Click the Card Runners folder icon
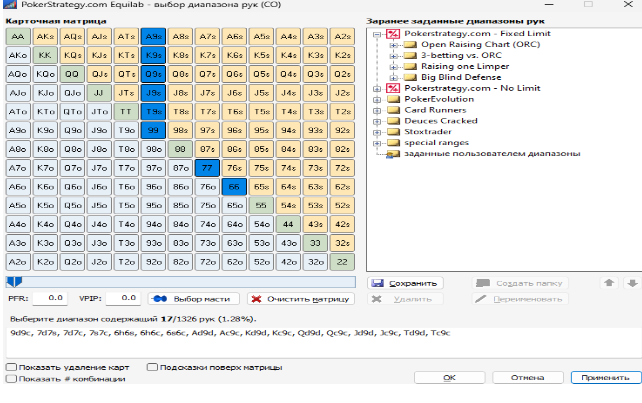Screen dimensions: 642x403 tap(393, 110)
